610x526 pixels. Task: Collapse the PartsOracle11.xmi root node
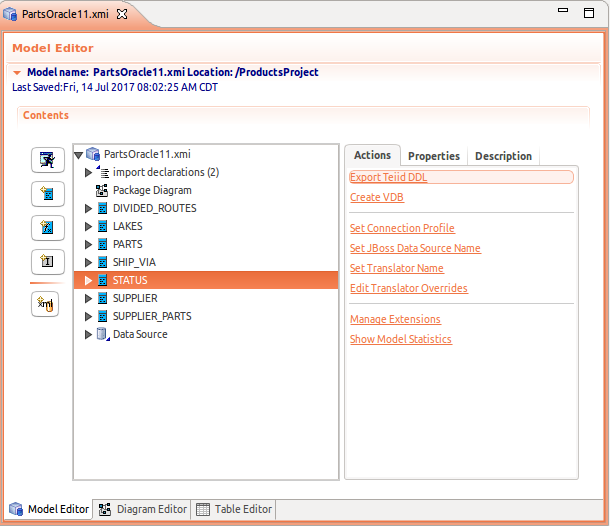pyautogui.click(x=78, y=155)
